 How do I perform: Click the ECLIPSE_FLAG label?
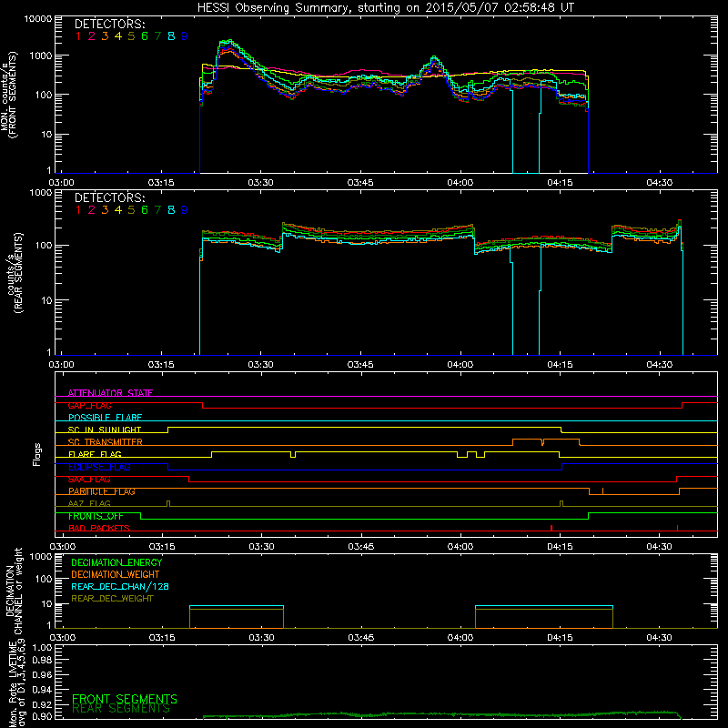99,467
